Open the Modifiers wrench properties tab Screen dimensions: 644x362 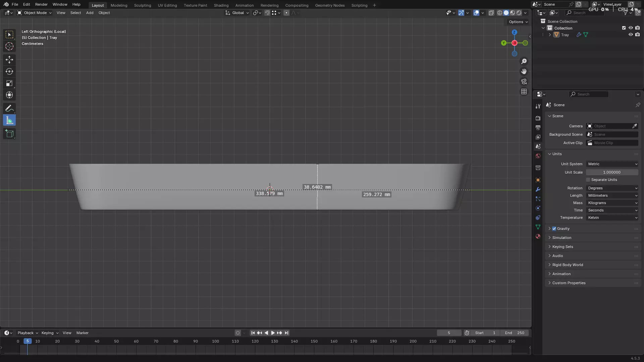(538, 189)
